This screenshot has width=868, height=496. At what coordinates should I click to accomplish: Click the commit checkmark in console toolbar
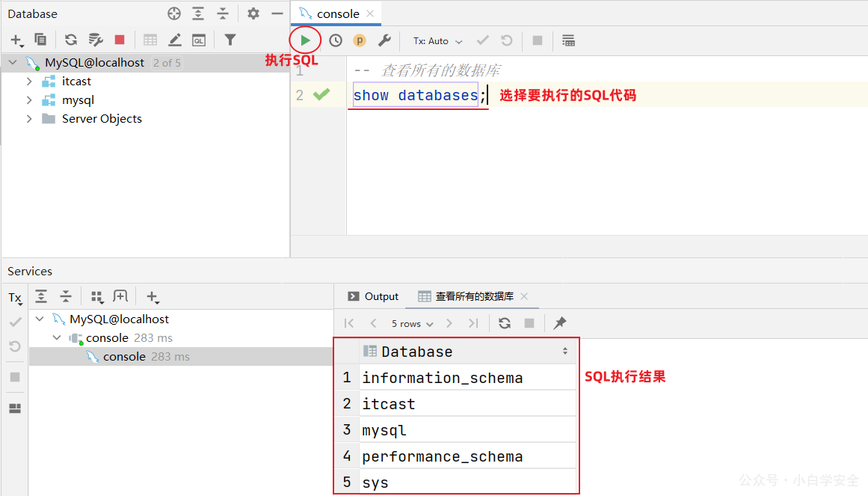pos(483,40)
